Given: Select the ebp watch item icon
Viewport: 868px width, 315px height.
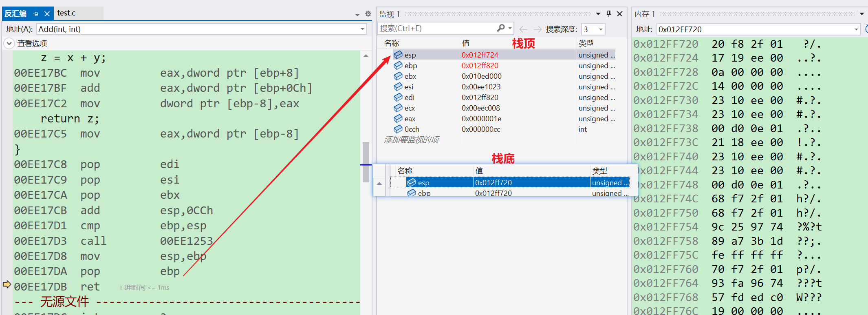Looking at the screenshot, I should pos(398,65).
